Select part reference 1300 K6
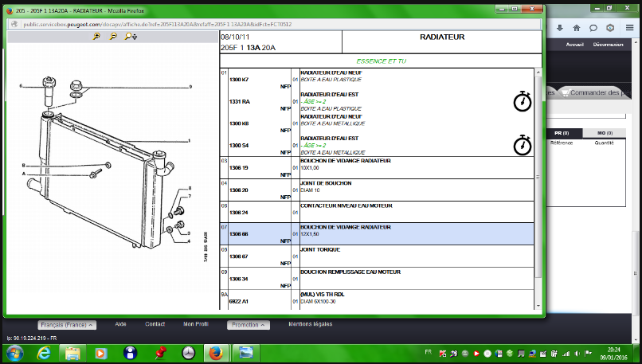 tap(239, 123)
